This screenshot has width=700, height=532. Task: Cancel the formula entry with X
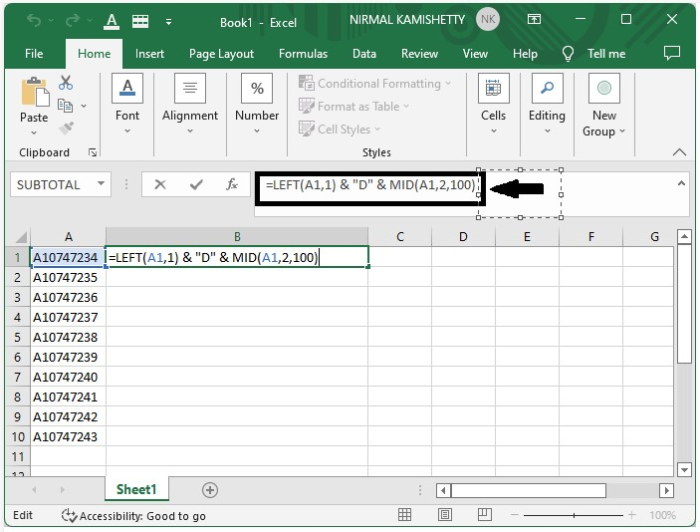click(x=160, y=184)
